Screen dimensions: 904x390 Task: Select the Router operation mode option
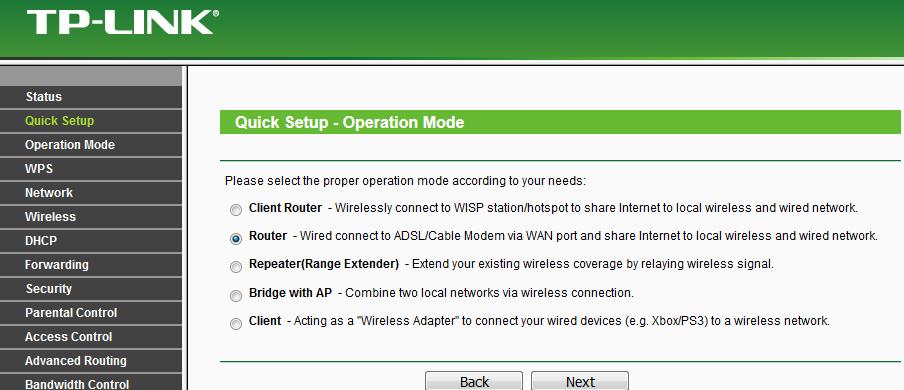236,239
